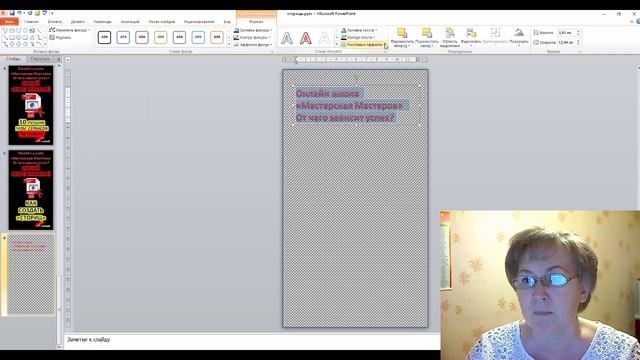
Task: Select the first slide thumbnail
Action: 31,105
